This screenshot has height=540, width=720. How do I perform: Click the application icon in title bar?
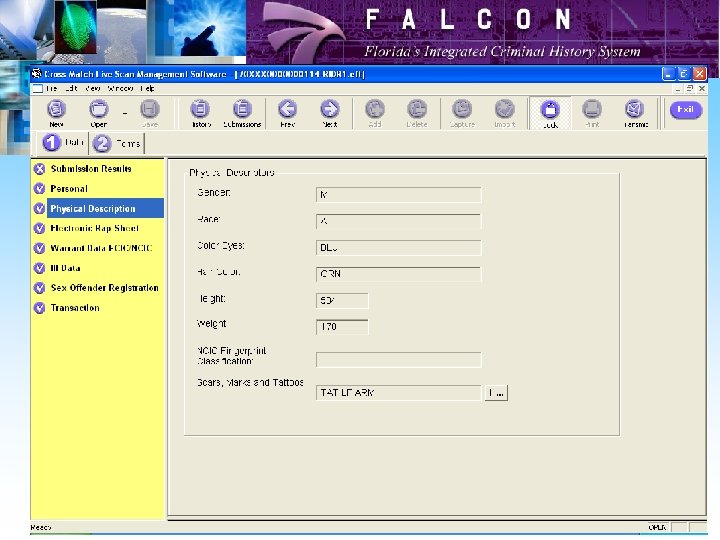[37, 73]
